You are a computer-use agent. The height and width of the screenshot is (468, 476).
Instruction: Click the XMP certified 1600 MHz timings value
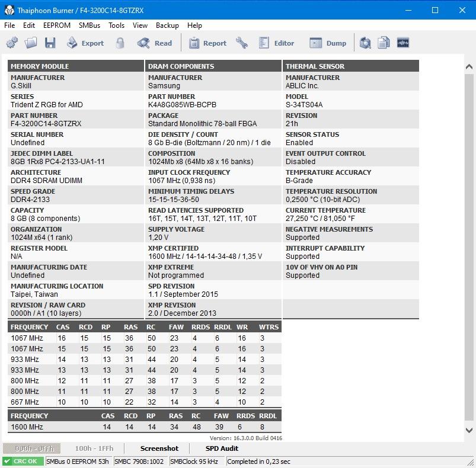click(205, 257)
